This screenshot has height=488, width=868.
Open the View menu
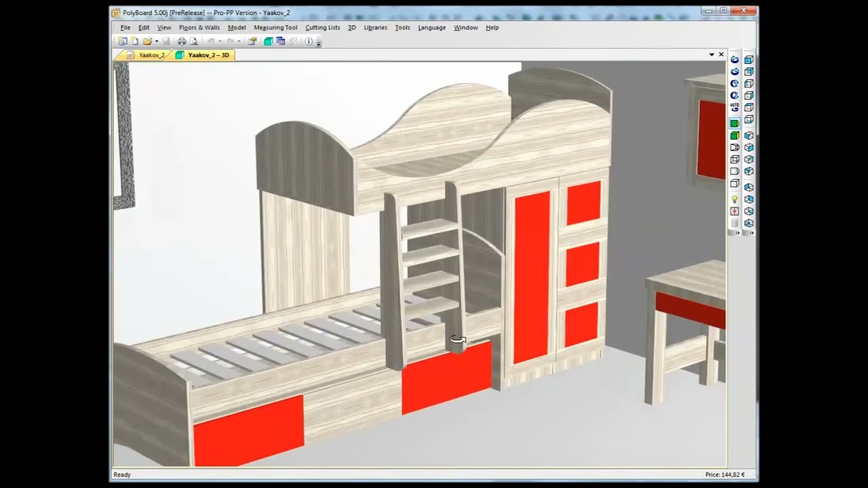click(164, 28)
